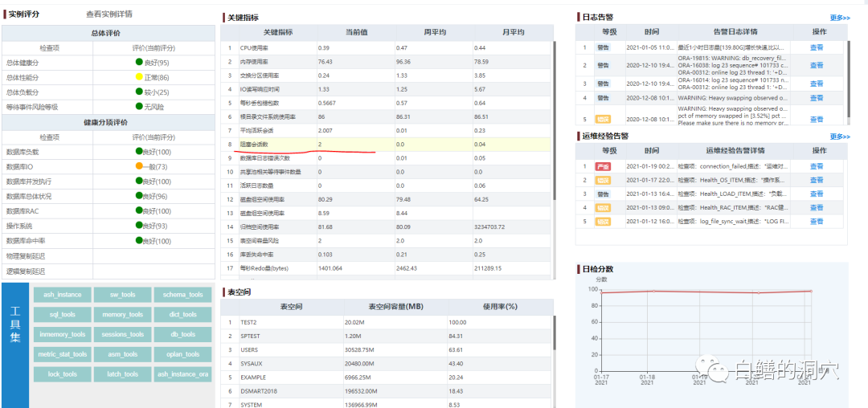The image size is (868, 408).
Task: Click orange status dot for 数据库IO
Action: [x=139, y=166]
